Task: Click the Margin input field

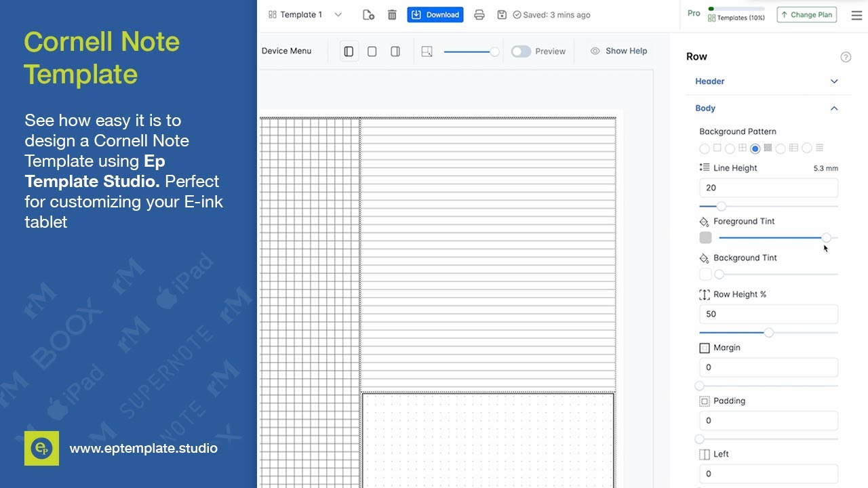Action: 768,367
